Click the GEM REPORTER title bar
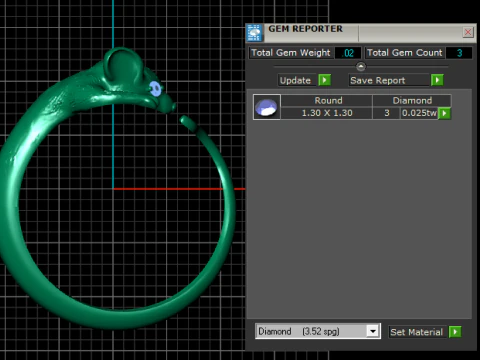Viewport: 480px width, 360px height. tap(360, 33)
